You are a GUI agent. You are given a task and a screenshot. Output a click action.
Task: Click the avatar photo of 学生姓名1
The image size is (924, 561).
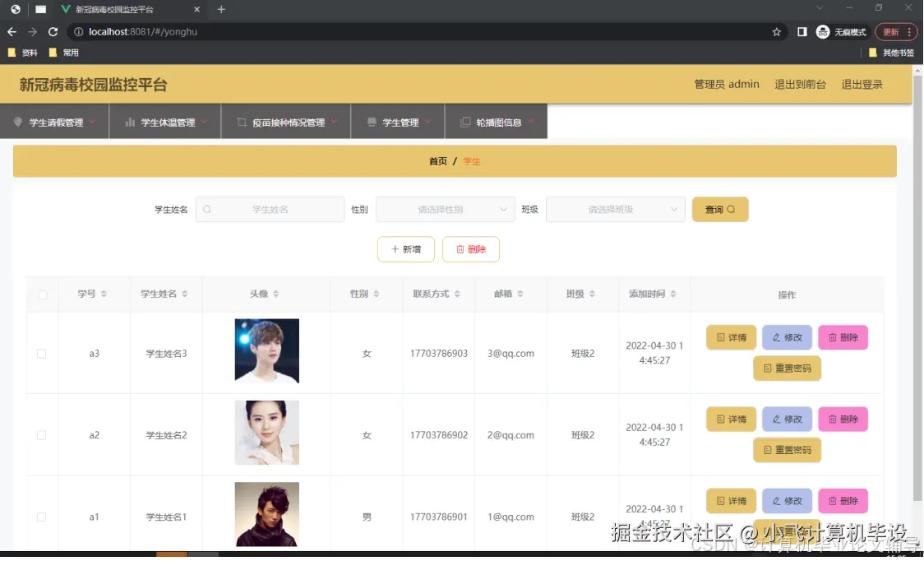[267, 515]
